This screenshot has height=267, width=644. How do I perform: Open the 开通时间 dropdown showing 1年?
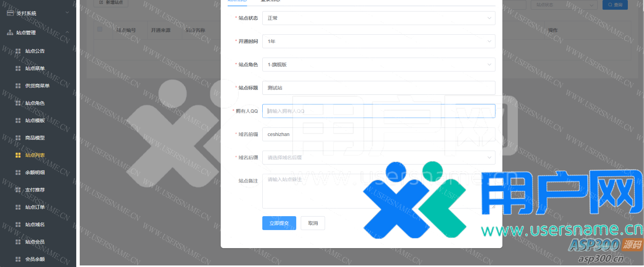pyautogui.click(x=379, y=41)
